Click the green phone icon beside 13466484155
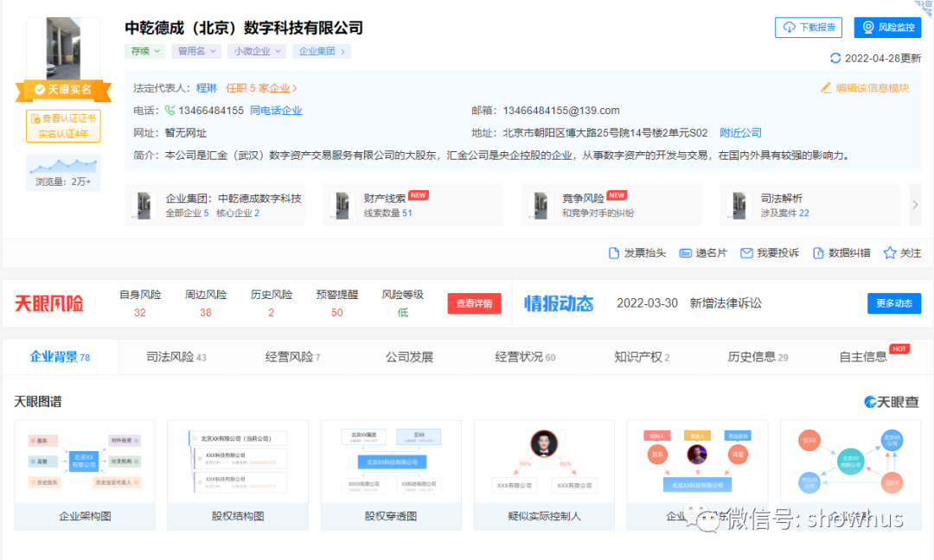Viewport: 934px width, 560px height. click(170, 110)
